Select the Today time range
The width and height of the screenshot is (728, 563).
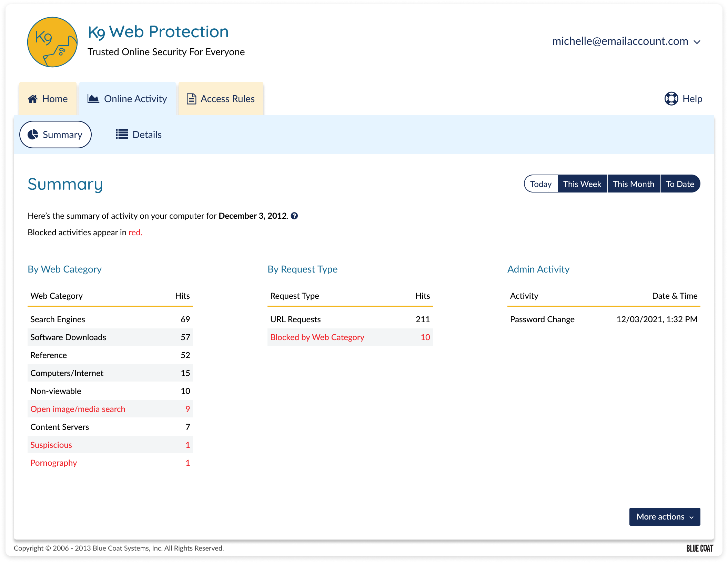pyautogui.click(x=540, y=184)
